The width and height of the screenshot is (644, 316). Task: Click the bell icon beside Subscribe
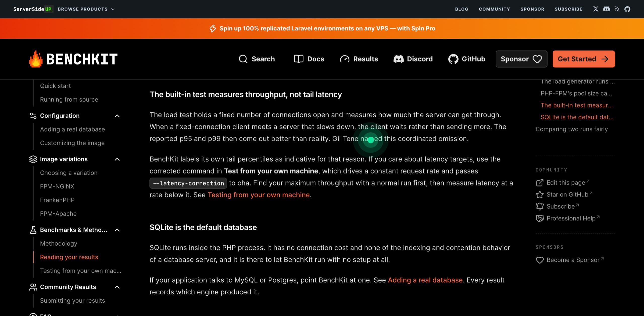[x=540, y=206]
